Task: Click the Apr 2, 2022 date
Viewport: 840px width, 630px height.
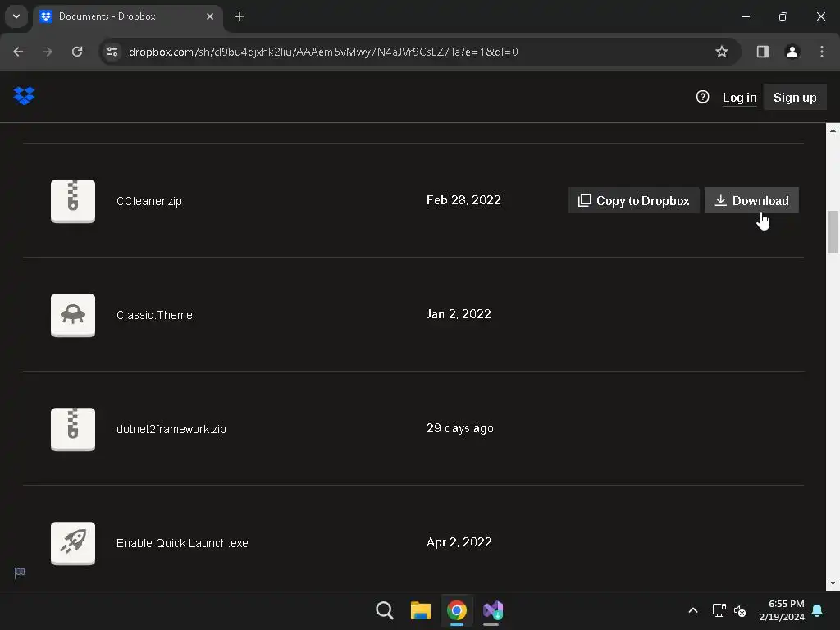Action: tap(459, 542)
